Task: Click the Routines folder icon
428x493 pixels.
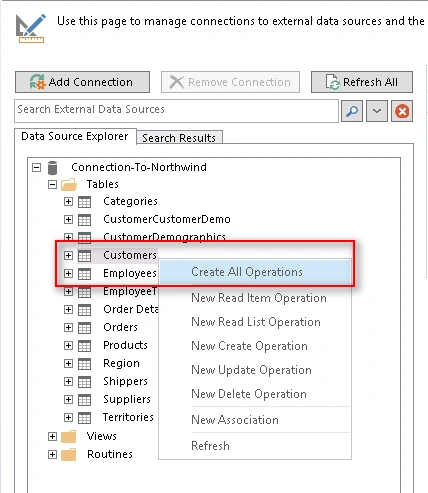Action: [x=69, y=454]
